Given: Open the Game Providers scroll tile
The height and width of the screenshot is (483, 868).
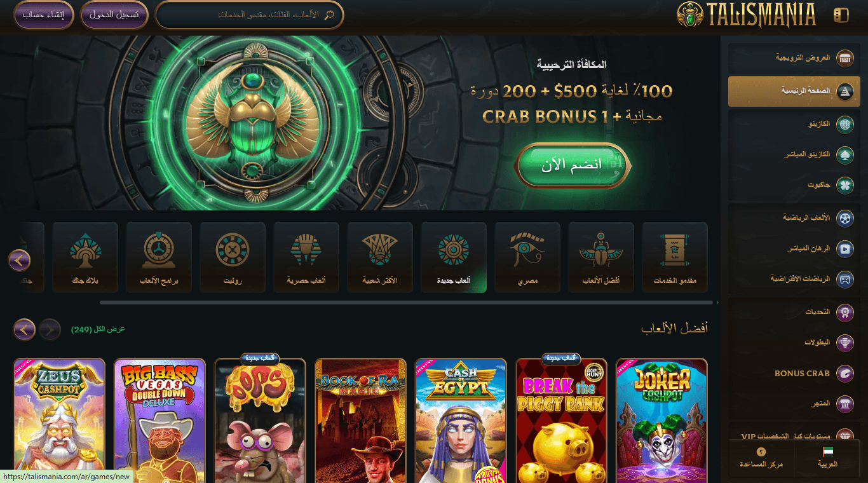Looking at the screenshot, I should tap(675, 257).
